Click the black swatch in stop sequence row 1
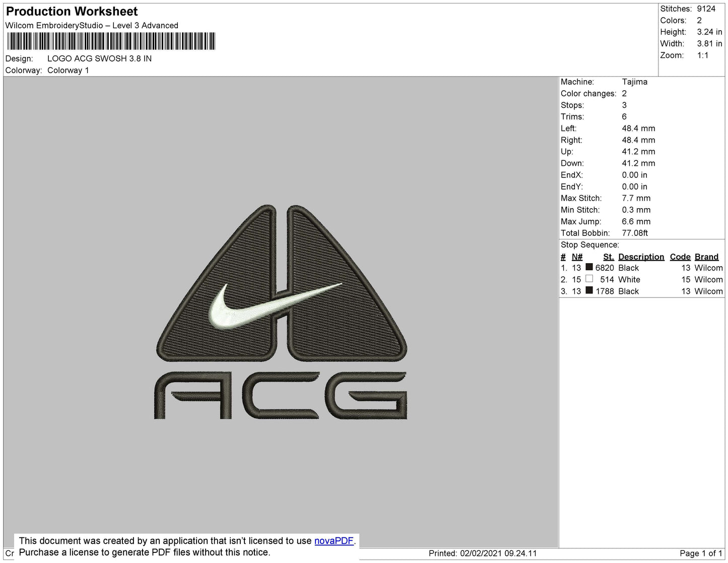This screenshot has width=728, height=563. [x=589, y=267]
